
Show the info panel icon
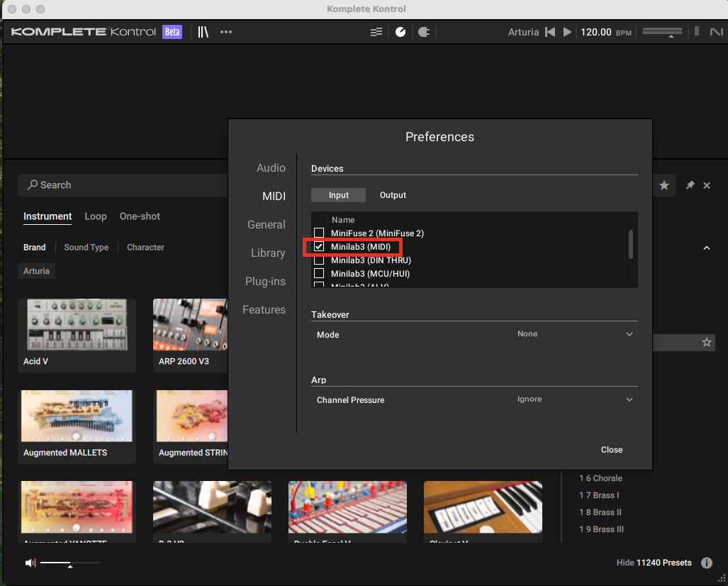pyautogui.click(x=707, y=563)
